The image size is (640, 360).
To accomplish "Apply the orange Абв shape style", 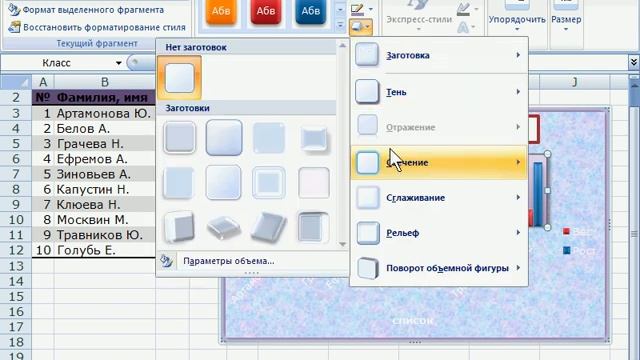I will (221, 11).
